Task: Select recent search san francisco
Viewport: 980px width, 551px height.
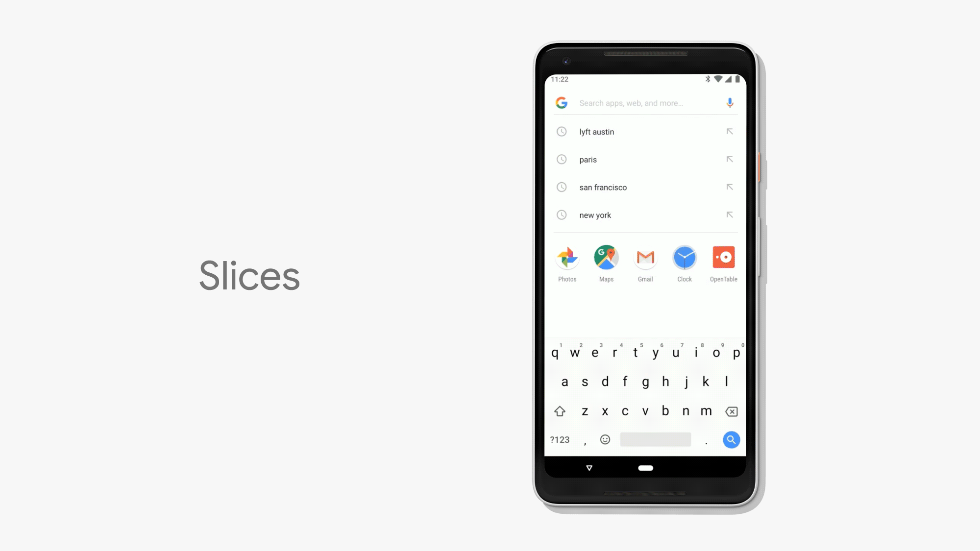Action: pos(644,187)
